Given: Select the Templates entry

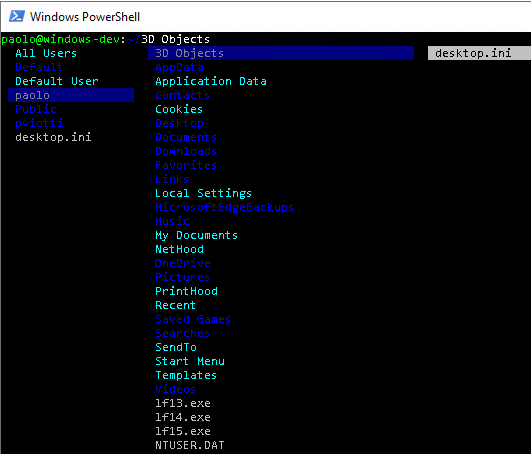Looking at the screenshot, I should pyautogui.click(x=186, y=375).
